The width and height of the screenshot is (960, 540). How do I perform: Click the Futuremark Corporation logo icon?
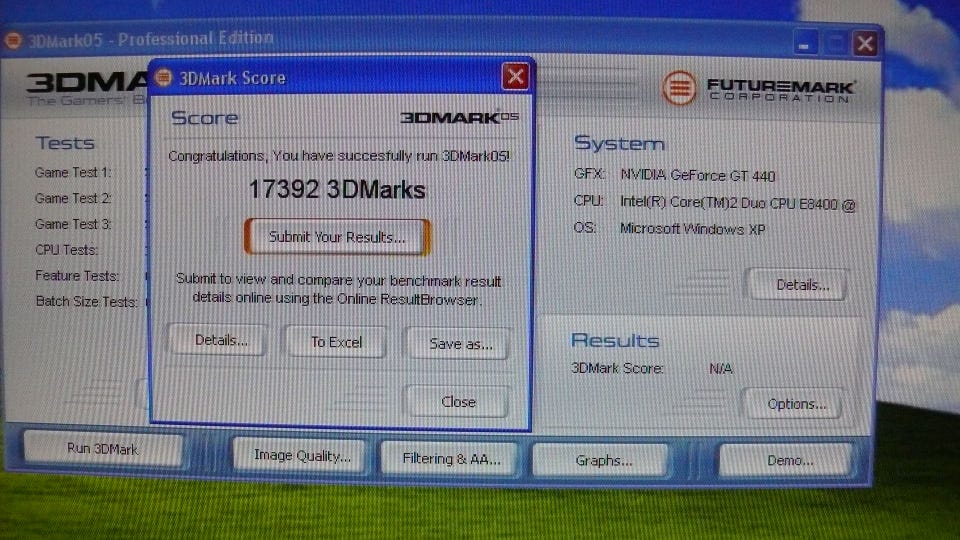click(x=678, y=88)
